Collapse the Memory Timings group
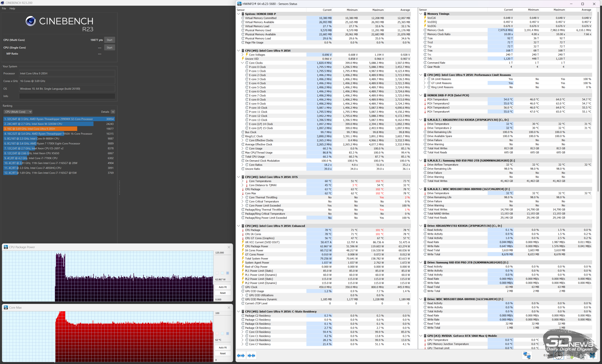This screenshot has height=364, width=602. point(421,14)
